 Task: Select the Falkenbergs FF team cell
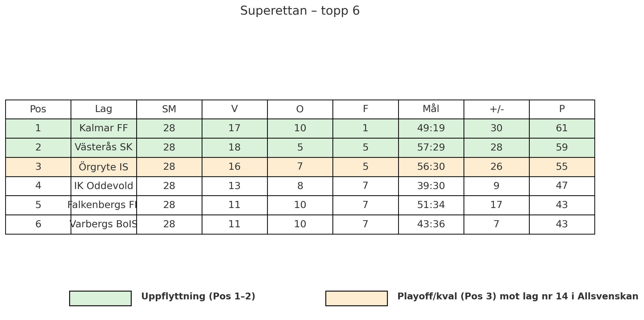(x=103, y=205)
